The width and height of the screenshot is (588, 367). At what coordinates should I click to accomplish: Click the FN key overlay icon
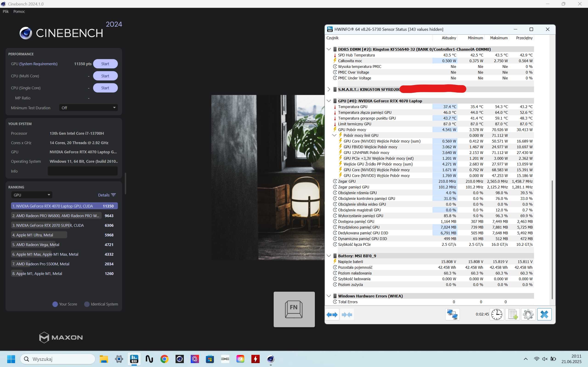(x=294, y=309)
